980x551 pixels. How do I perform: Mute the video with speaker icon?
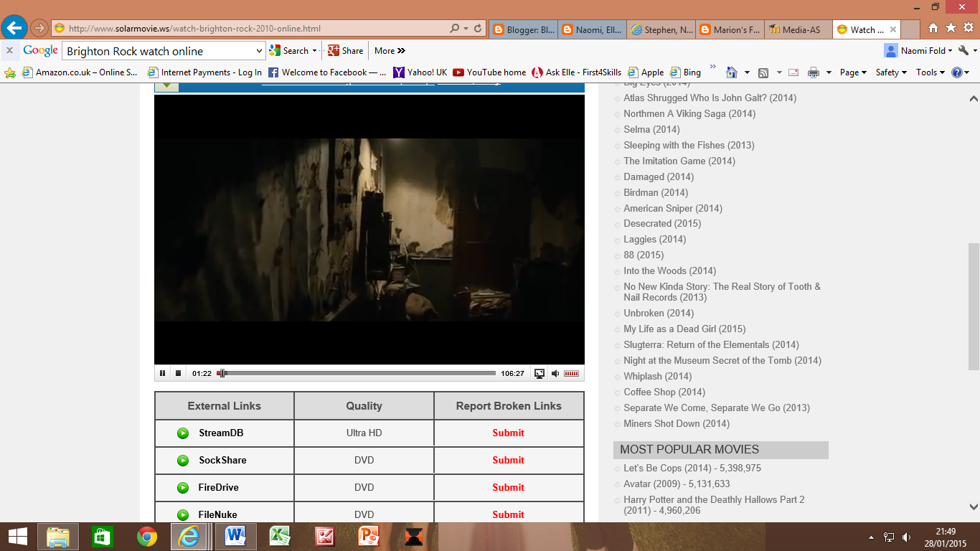coord(555,373)
